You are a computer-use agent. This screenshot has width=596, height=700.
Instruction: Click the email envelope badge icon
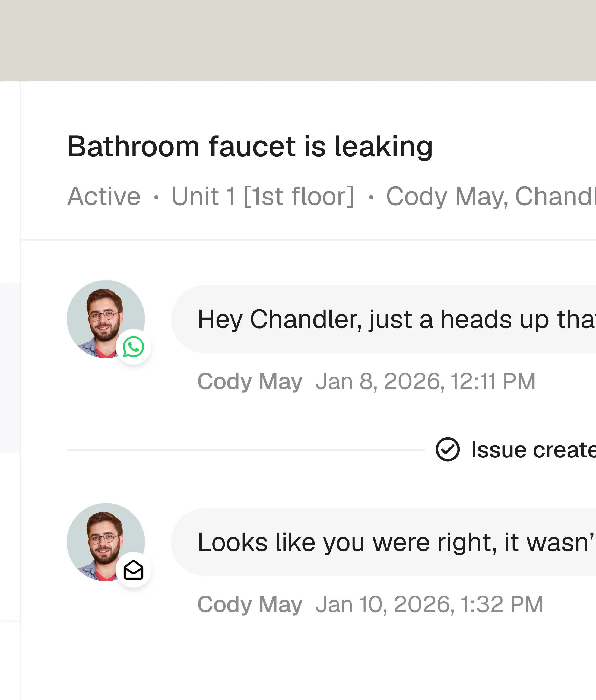click(134, 570)
